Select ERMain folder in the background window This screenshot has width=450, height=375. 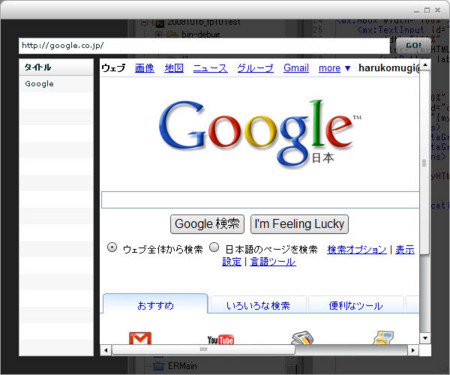[175, 366]
